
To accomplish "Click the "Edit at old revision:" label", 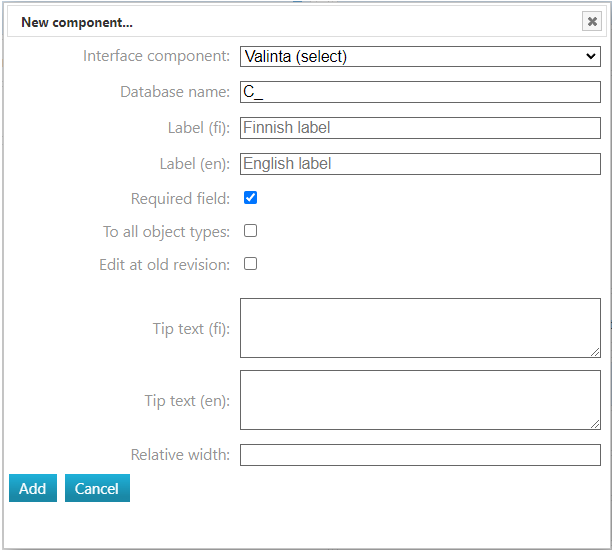I will [x=164, y=265].
